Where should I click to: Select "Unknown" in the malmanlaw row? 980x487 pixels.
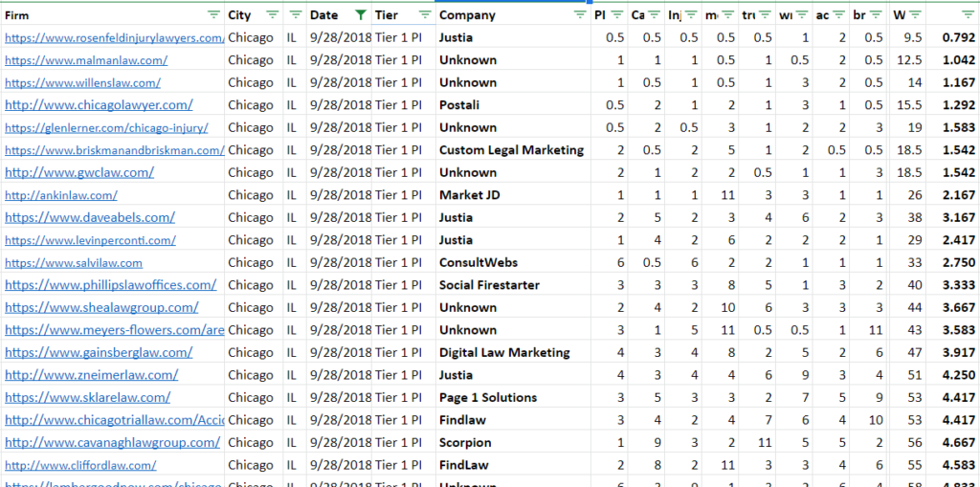pos(468,60)
